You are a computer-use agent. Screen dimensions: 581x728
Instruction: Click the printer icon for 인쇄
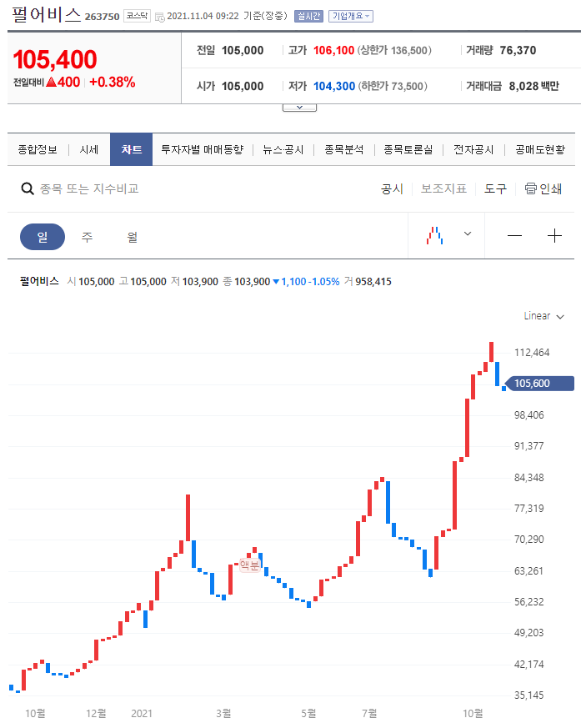(x=530, y=188)
